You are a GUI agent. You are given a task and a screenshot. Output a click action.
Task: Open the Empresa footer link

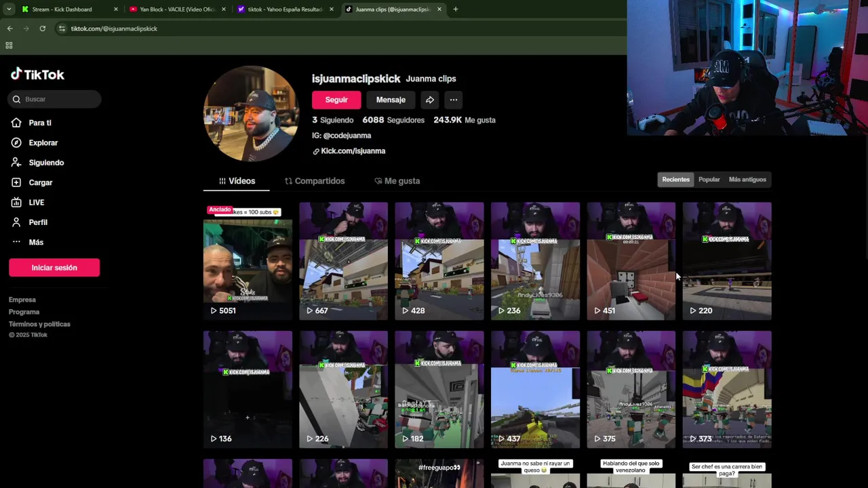click(x=22, y=300)
